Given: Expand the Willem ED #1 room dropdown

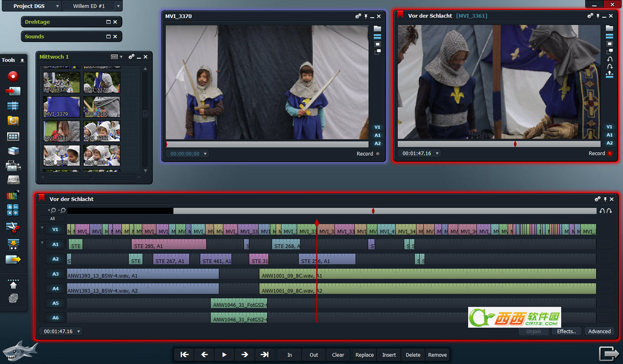Looking at the screenshot, I should pyautogui.click(x=118, y=6).
